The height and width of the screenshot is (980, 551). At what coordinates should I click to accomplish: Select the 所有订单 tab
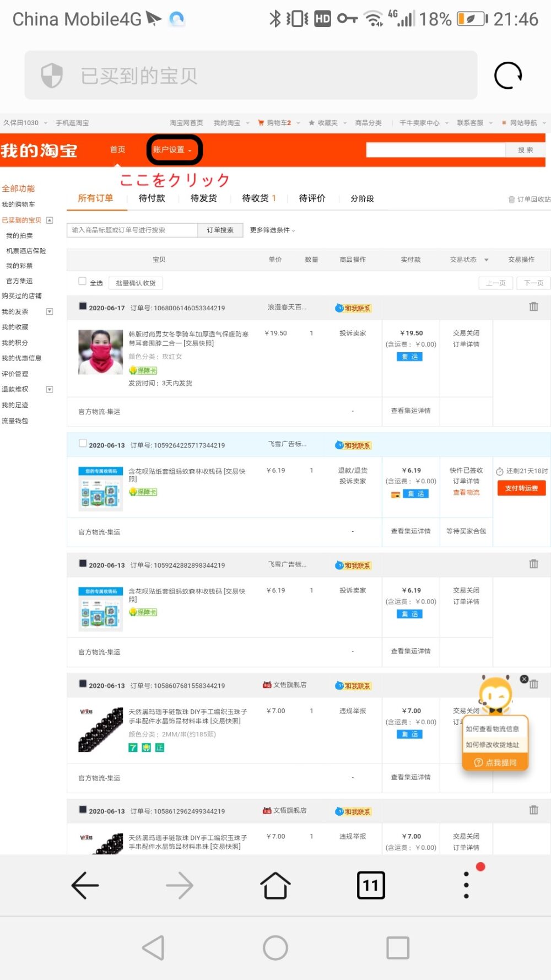(x=95, y=198)
